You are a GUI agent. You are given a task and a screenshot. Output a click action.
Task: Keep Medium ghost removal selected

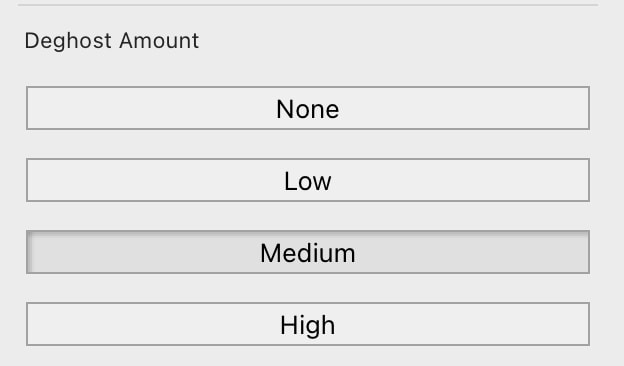tap(308, 252)
